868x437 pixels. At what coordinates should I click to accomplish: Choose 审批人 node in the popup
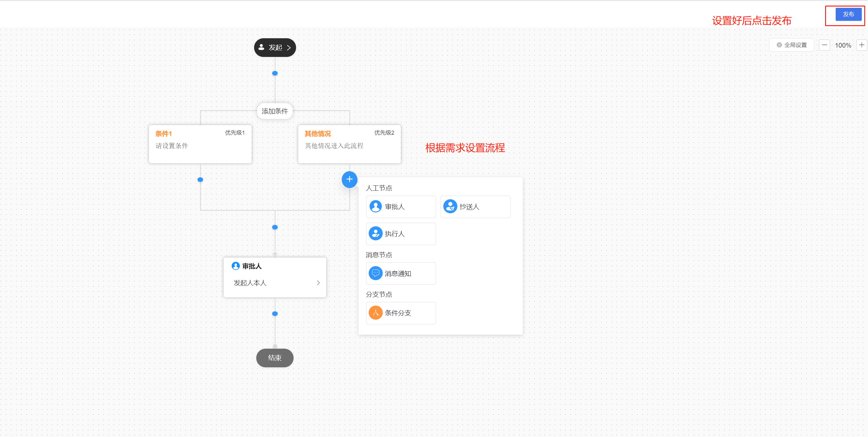[x=401, y=207]
